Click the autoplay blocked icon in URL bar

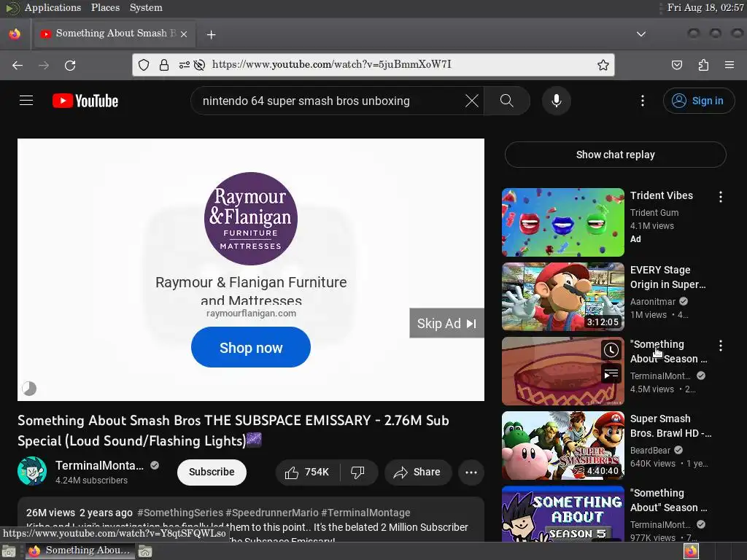point(200,65)
